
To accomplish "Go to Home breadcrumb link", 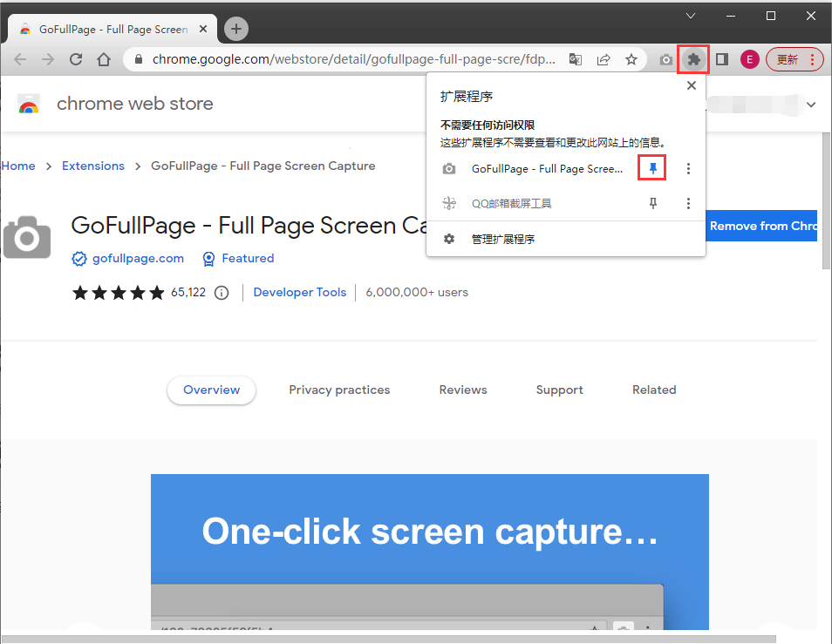I will [x=18, y=166].
